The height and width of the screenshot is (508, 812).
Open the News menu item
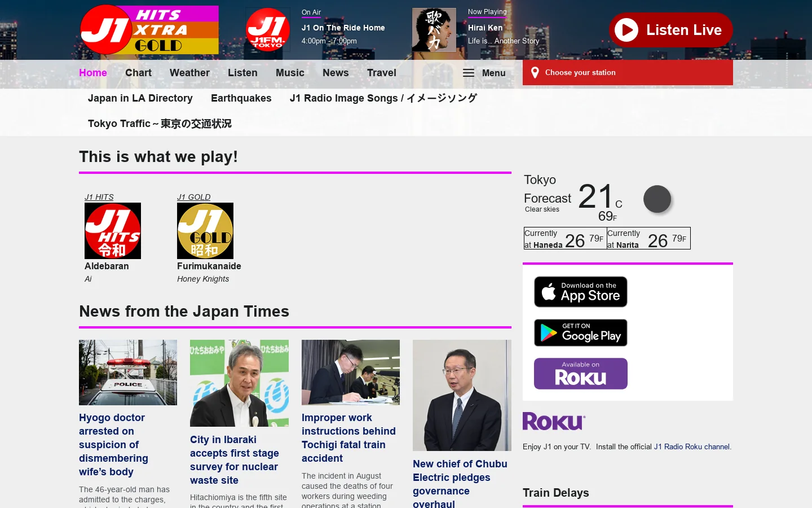(336, 73)
